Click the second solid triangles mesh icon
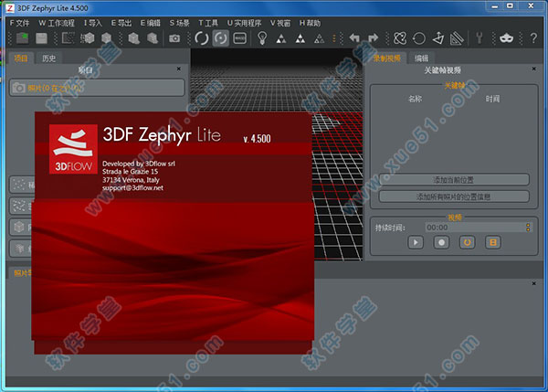The height and width of the screenshot is (392, 548). [300, 38]
